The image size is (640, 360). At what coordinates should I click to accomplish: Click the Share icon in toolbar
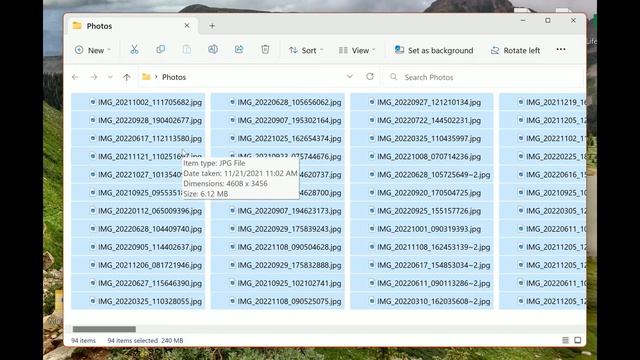point(239,50)
